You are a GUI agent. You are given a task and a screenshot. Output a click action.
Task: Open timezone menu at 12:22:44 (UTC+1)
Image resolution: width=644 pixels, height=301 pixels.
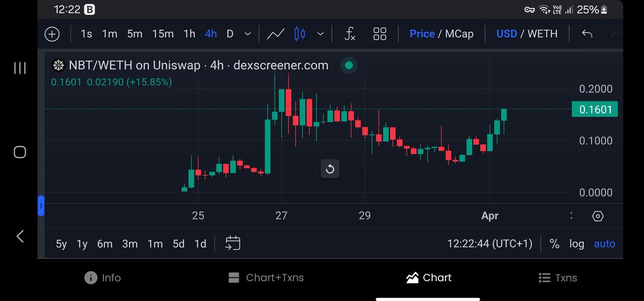pos(489,244)
